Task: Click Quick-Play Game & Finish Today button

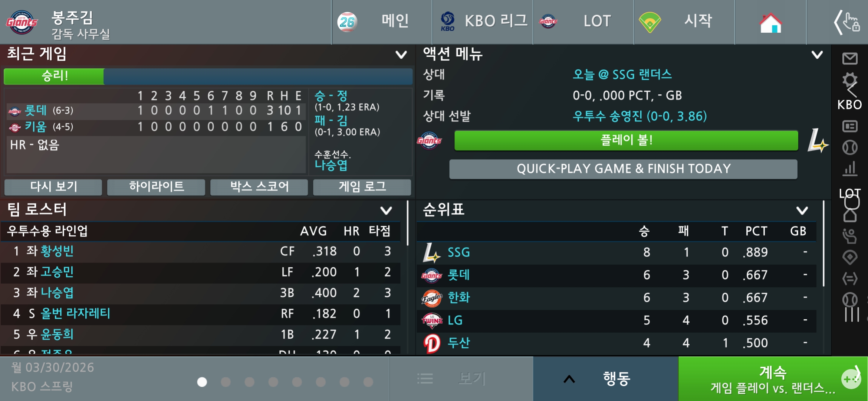Action: (x=623, y=169)
